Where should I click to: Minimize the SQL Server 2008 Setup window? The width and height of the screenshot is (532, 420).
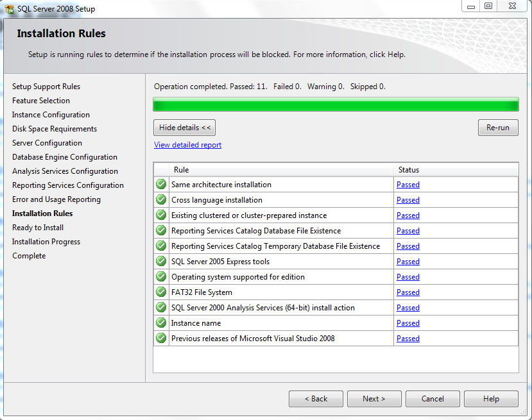pyautogui.click(x=471, y=6)
